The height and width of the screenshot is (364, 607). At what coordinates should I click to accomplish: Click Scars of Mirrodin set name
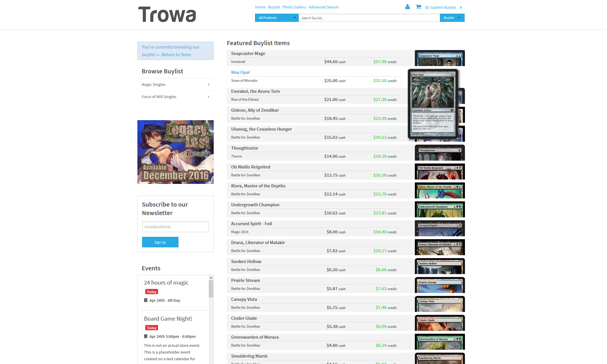point(244,81)
